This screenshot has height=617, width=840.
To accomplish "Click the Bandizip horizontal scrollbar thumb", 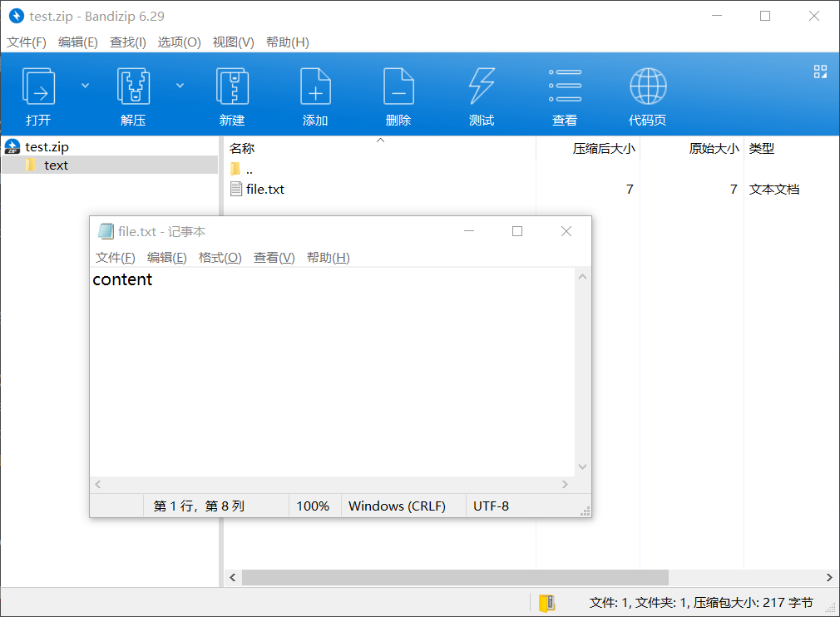I will [456, 577].
